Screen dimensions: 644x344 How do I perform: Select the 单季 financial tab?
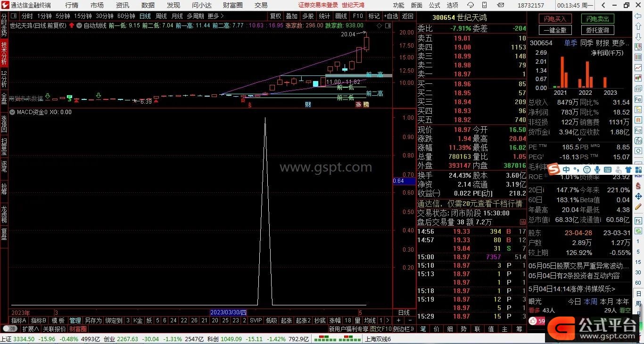pyautogui.click(x=570, y=43)
